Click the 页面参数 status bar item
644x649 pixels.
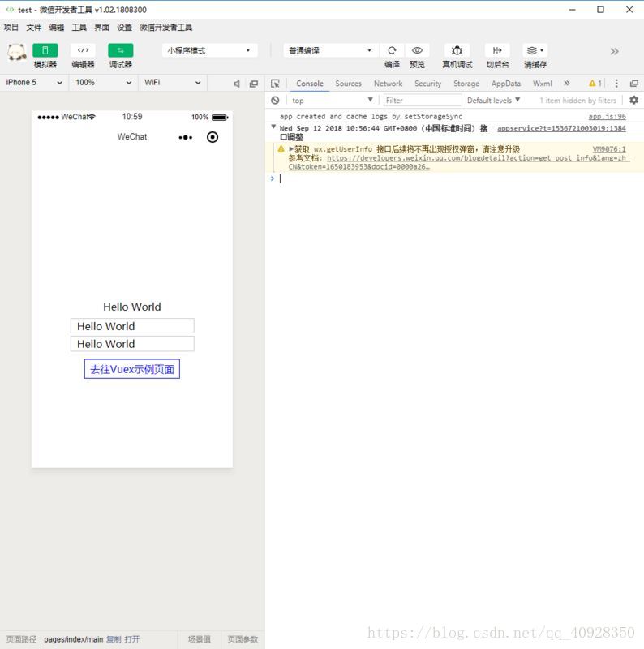coord(243,639)
